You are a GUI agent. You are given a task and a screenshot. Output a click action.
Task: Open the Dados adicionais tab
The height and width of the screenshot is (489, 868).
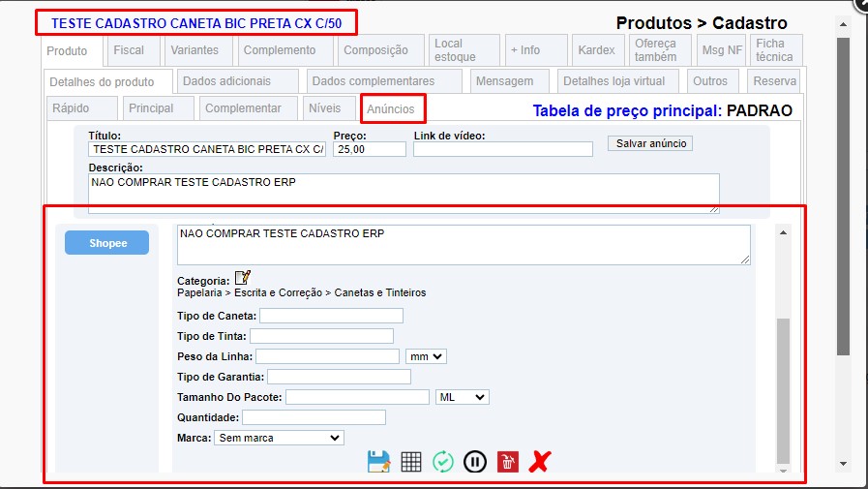coord(237,81)
